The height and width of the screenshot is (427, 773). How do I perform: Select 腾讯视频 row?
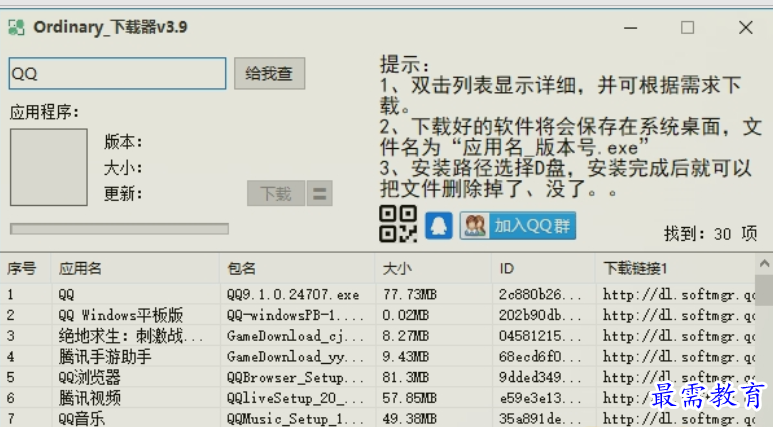tap(378, 398)
